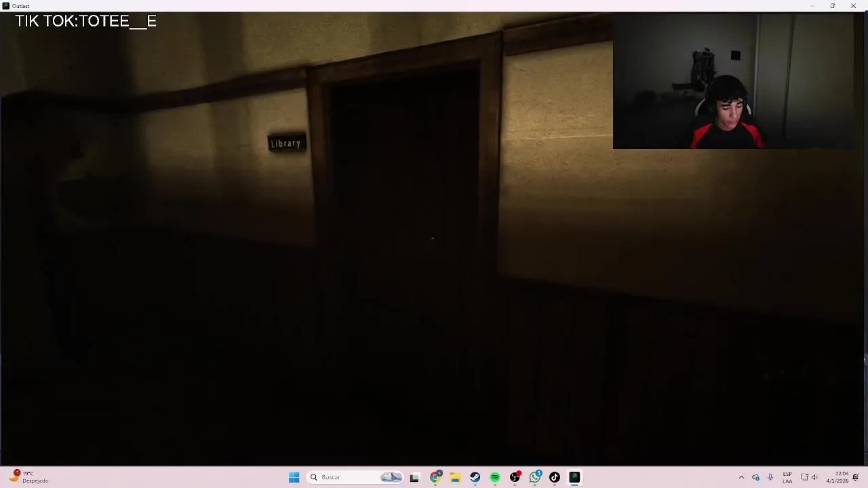Click the Buscar search box
868x488 pixels.
point(355,477)
